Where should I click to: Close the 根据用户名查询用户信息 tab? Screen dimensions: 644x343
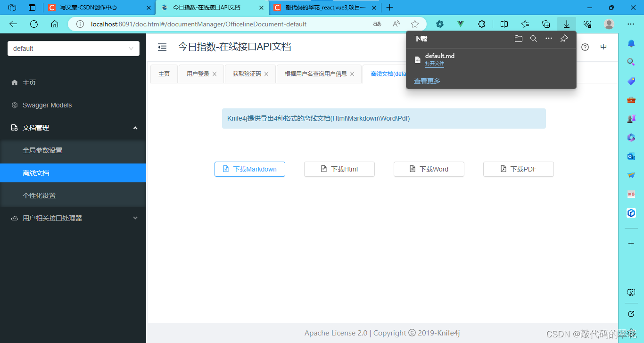[352, 74]
